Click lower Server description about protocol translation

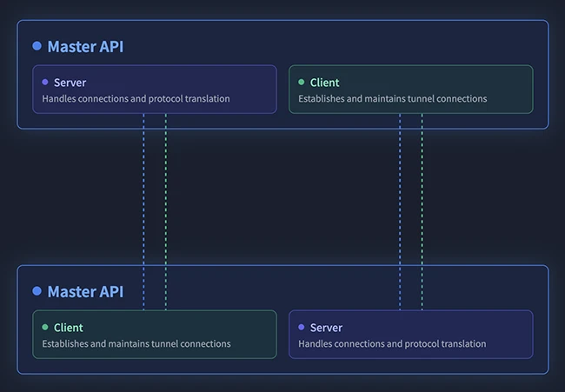pyautogui.click(x=392, y=344)
